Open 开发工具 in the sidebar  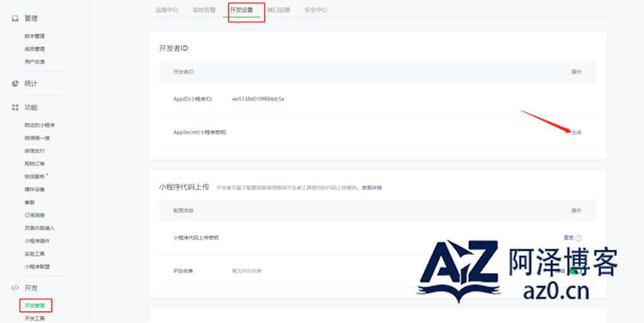point(35,318)
